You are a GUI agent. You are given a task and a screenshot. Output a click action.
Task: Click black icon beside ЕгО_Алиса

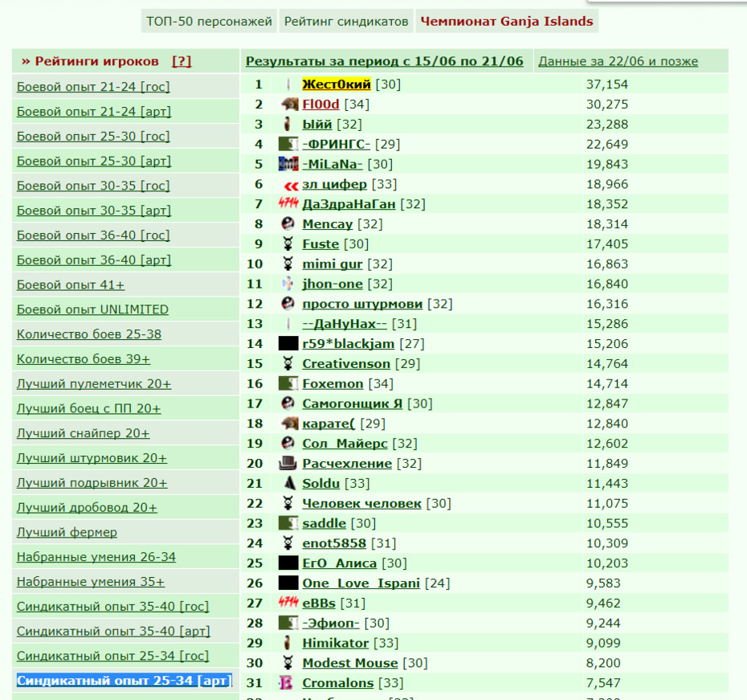(288, 563)
